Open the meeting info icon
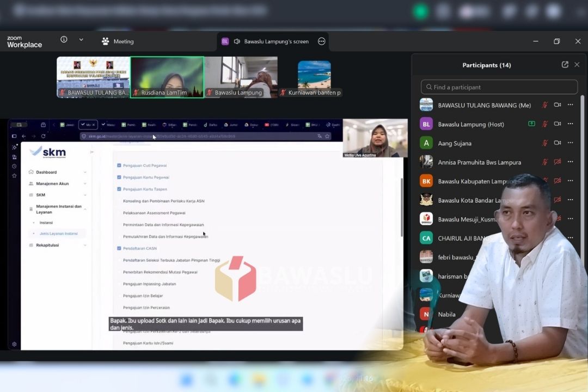The image size is (588, 392). pos(64,39)
